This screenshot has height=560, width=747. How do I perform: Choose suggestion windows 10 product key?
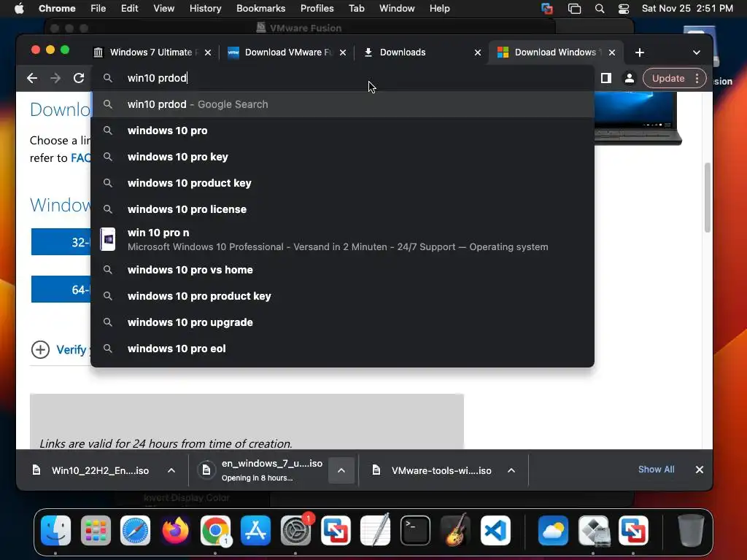[x=343, y=183]
